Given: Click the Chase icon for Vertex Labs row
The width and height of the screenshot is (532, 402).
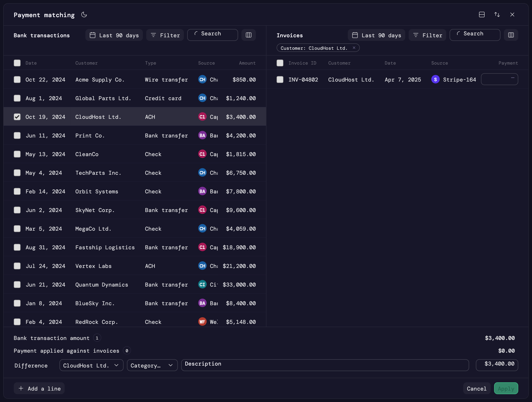Looking at the screenshot, I should pos(202,266).
